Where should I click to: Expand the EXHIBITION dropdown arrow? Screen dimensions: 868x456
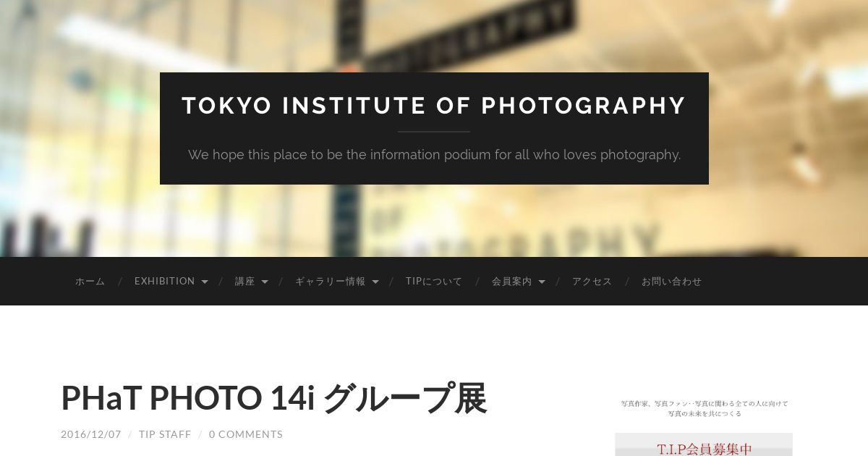[205, 282]
